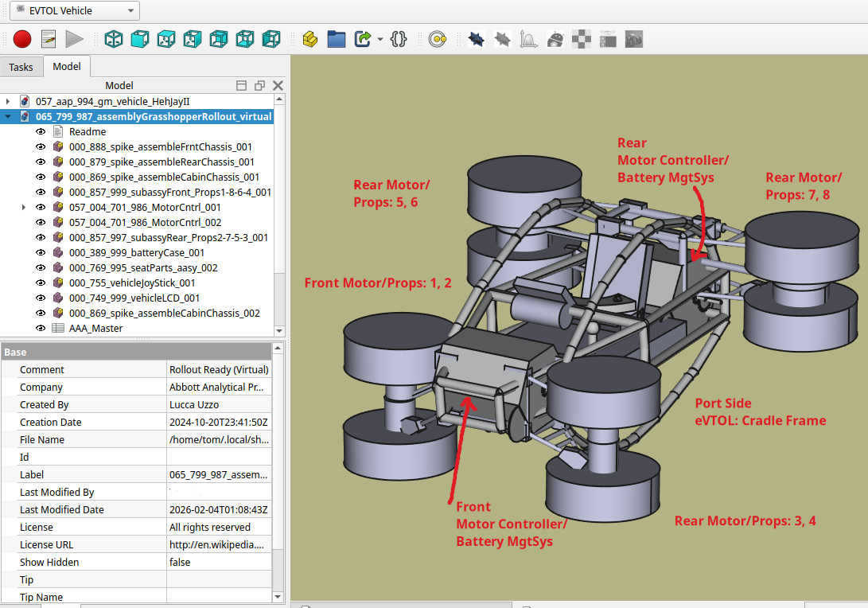Image resolution: width=868 pixels, height=608 pixels.
Task: Select the Model tab
Action: pyautogui.click(x=67, y=67)
